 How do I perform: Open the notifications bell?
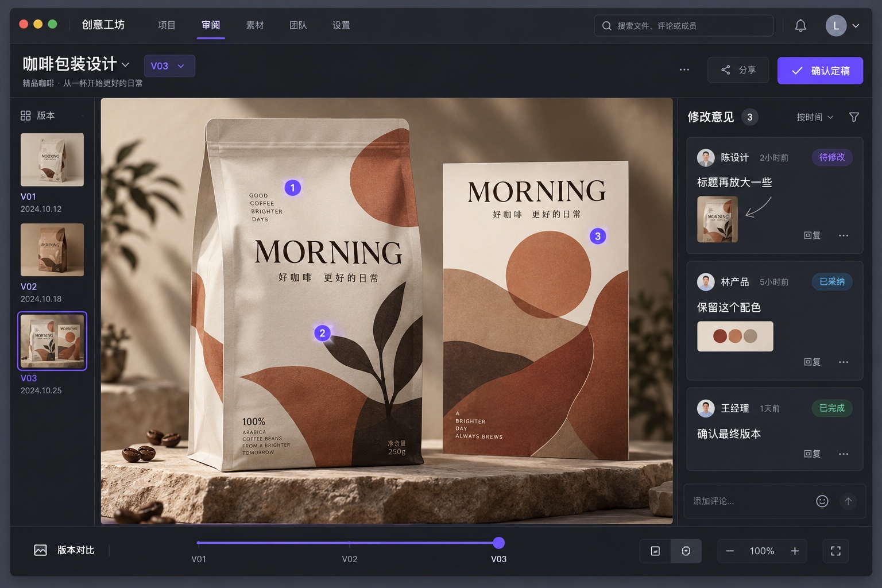tap(800, 25)
